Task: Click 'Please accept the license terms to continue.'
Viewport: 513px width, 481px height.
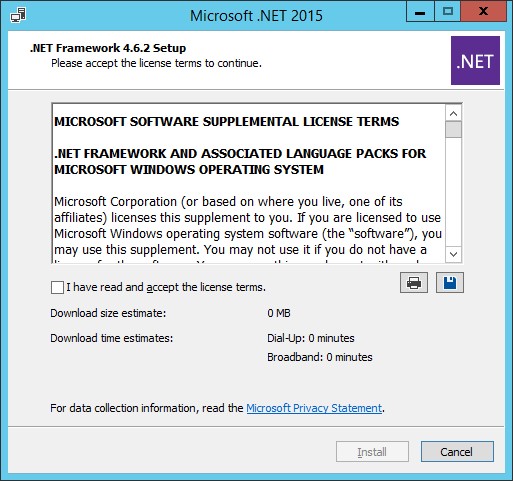Action: coord(156,63)
